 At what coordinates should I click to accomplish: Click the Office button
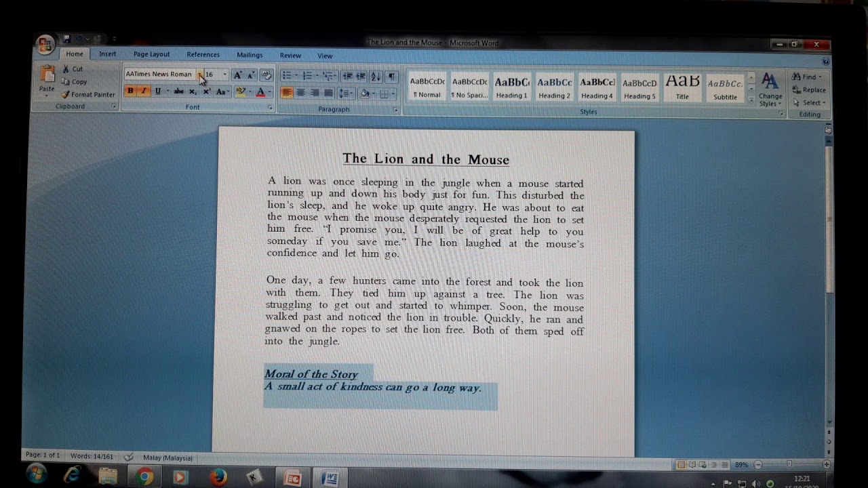click(45, 45)
